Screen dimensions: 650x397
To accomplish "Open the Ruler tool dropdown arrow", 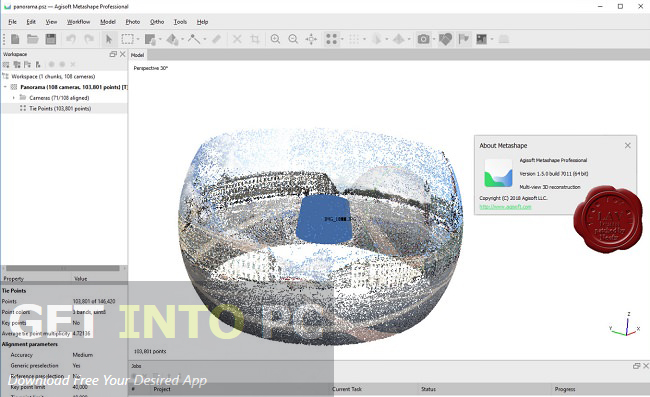I will tap(205, 39).
